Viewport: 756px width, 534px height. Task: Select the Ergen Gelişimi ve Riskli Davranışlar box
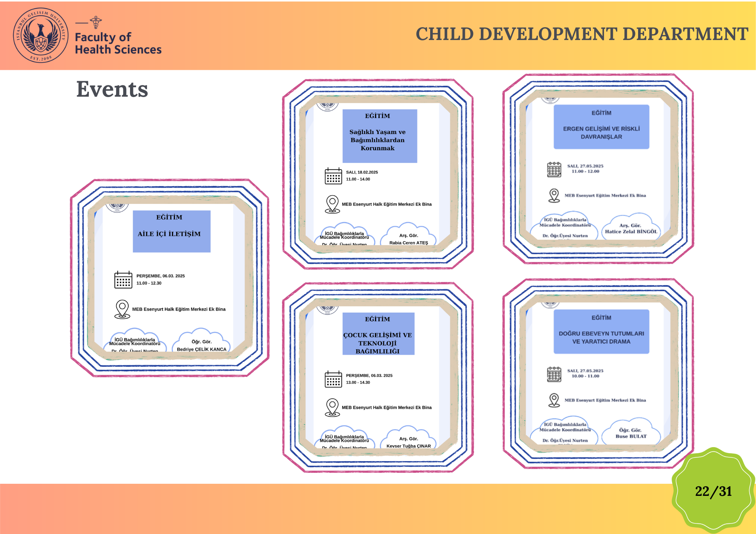click(x=601, y=127)
